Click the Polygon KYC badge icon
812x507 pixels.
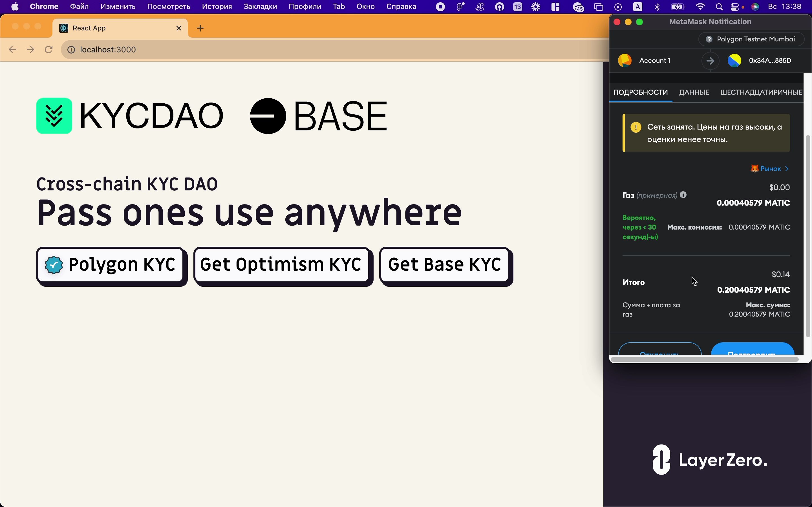click(x=53, y=264)
